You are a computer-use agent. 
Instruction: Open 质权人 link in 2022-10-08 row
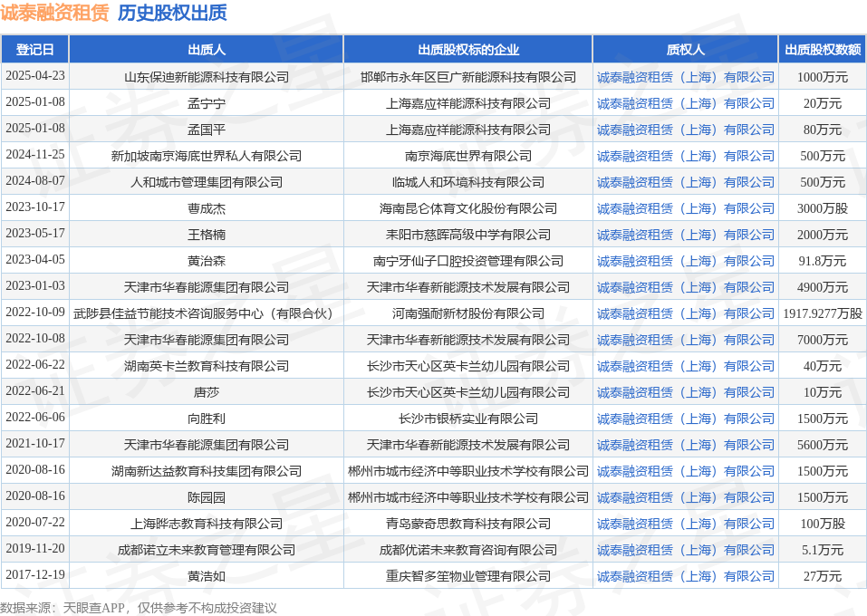pos(685,340)
